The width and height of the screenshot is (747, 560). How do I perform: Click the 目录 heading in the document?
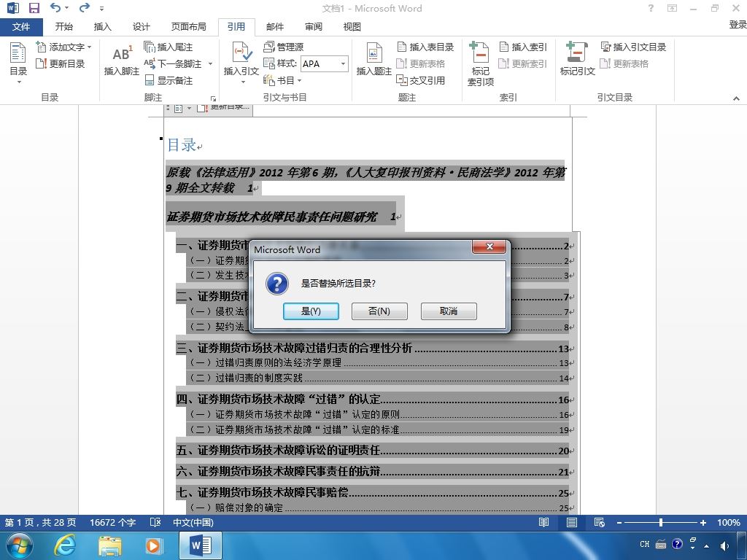click(x=182, y=145)
